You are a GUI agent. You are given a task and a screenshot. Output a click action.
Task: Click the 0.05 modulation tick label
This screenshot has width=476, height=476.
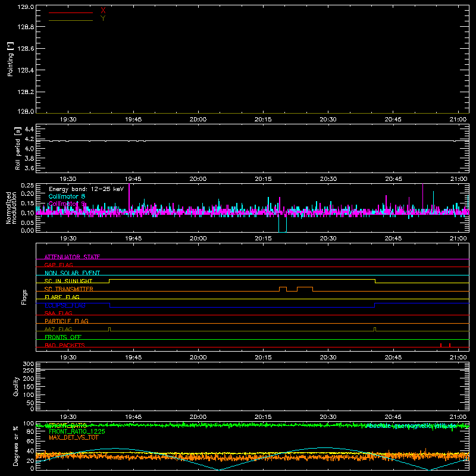click(x=27, y=223)
